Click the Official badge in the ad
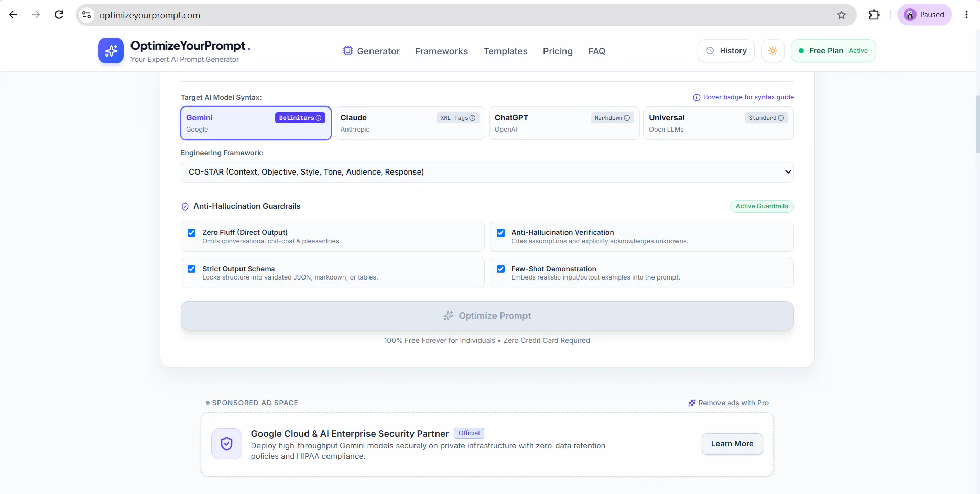980x494 pixels. 469,433
